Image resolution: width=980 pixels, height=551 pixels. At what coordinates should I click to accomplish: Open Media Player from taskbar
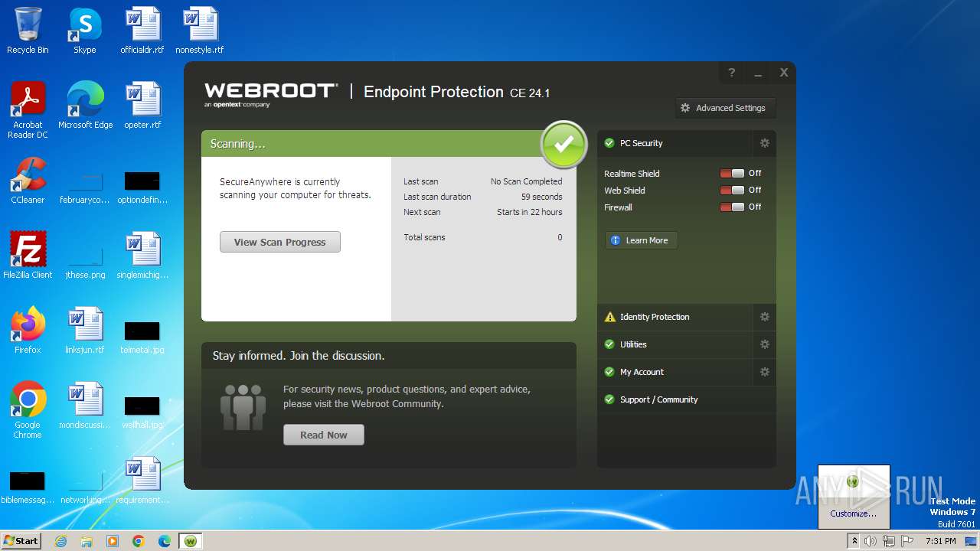coord(113,541)
